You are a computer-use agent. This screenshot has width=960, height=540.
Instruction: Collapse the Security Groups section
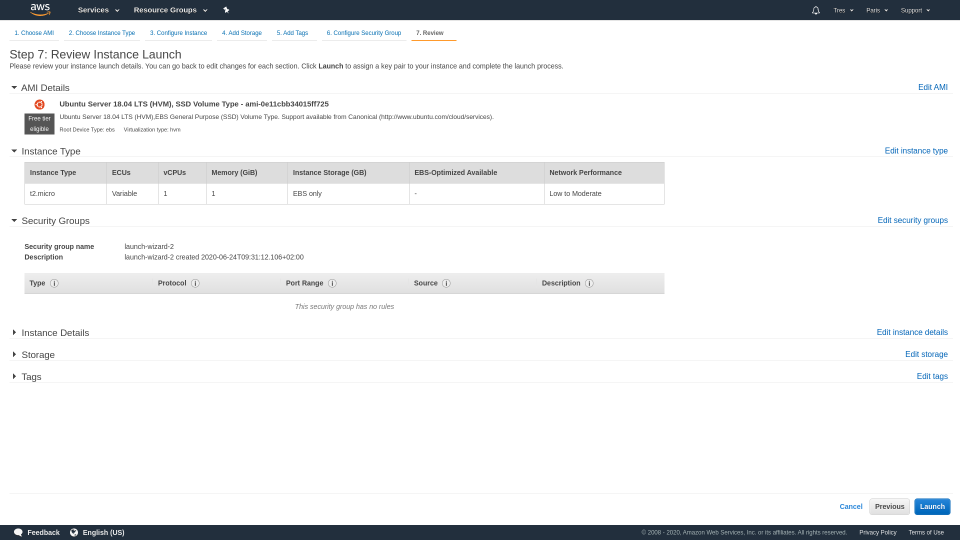coord(14,220)
